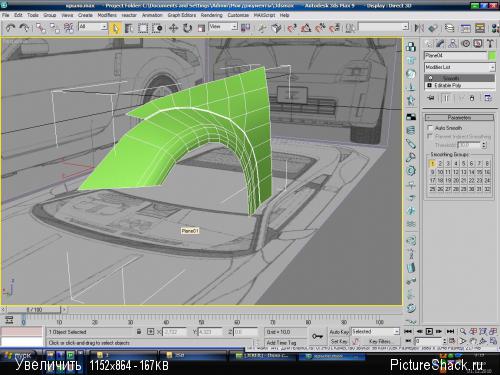Click the Align tool icon

pyautogui.click(x=433, y=28)
